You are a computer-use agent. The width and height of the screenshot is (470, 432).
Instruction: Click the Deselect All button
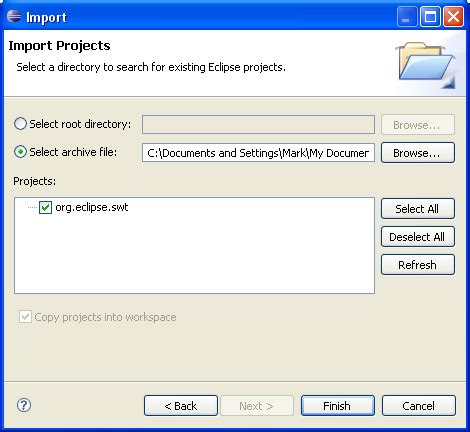point(418,237)
